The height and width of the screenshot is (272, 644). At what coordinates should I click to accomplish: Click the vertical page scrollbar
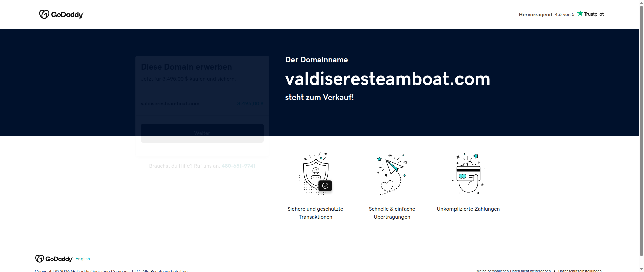(641, 134)
